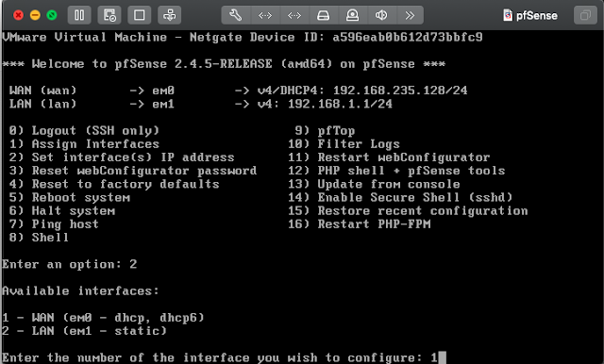
Task: Click the pfSense window title
Action: (537, 15)
